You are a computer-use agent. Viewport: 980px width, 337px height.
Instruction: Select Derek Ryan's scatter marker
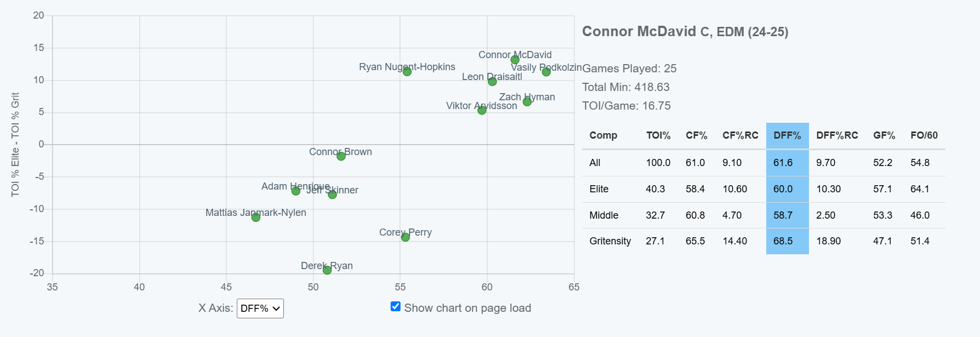[x=327, y=270]
